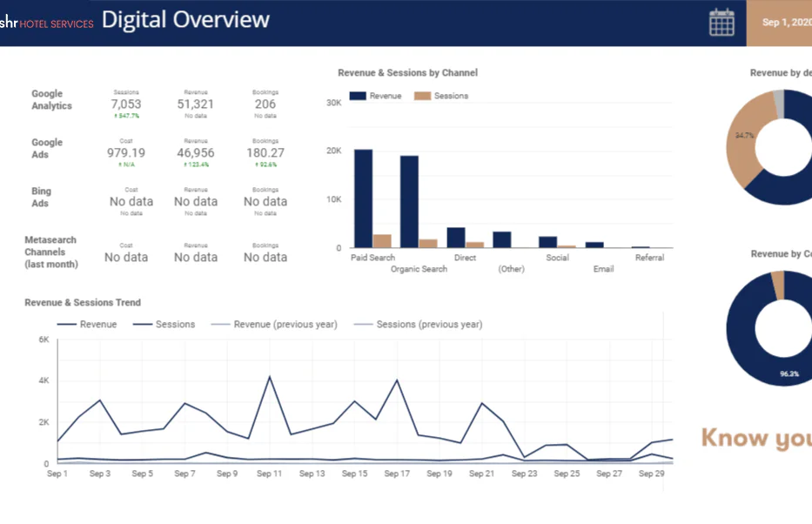Click the Paid Search axis label
This screenshot has height=524, width=812.
(x=372, y=258)
